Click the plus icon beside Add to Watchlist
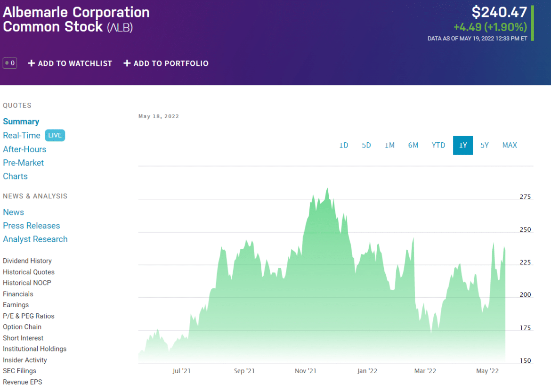This screenshot has height=392, width=551. click(31, 63)
